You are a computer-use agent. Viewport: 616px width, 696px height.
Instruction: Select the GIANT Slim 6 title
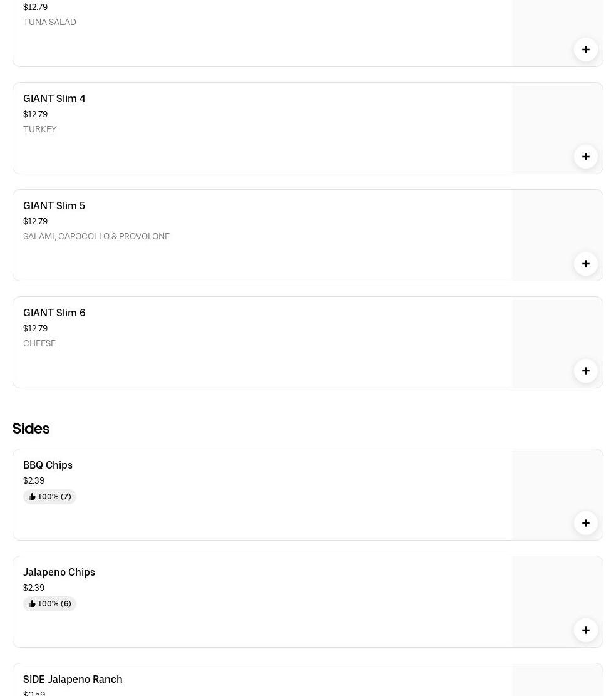[54, 313]
